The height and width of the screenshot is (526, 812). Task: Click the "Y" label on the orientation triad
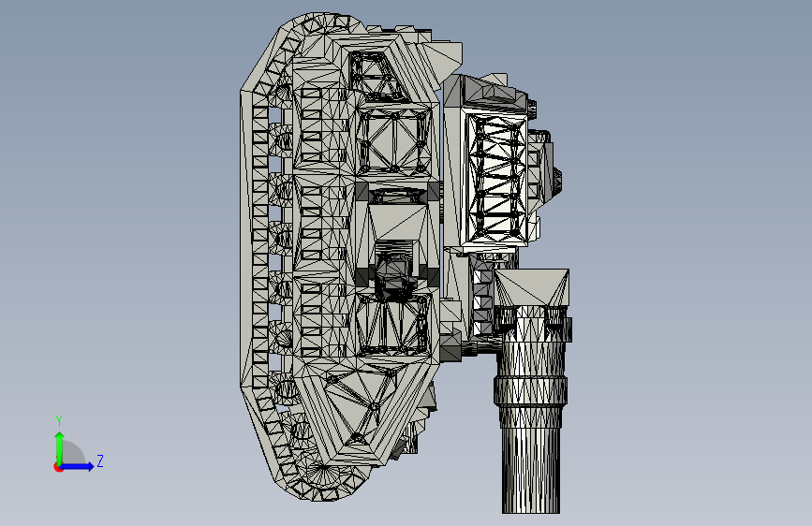pos(59,421)
